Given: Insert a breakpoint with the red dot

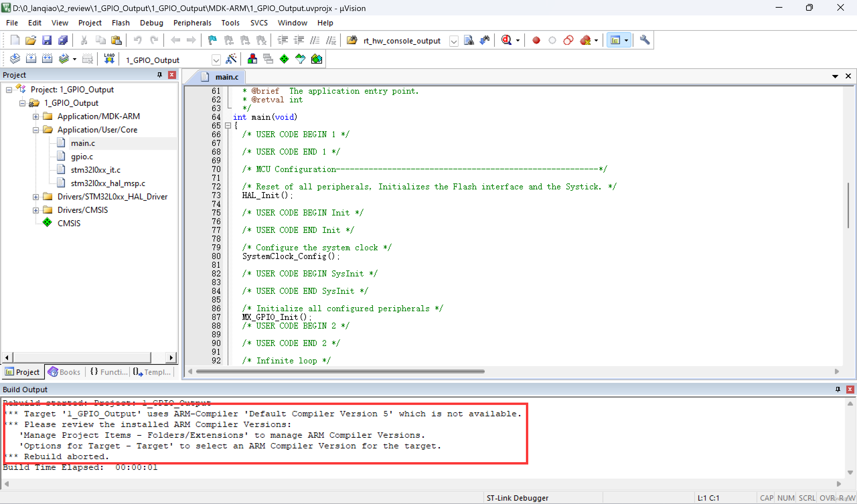Looking at the screenshot, I should [x=536, y=40].
